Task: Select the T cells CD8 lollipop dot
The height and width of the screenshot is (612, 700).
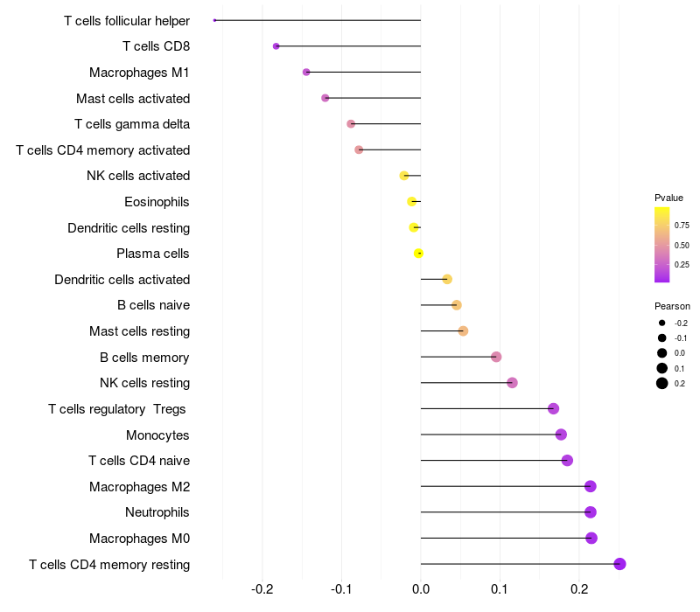Action: [x=276, y=46]
